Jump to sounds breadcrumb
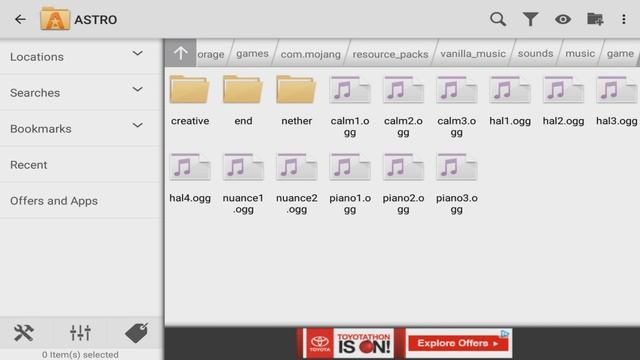This screenshot has width=640, height=360. coord(536,53)
